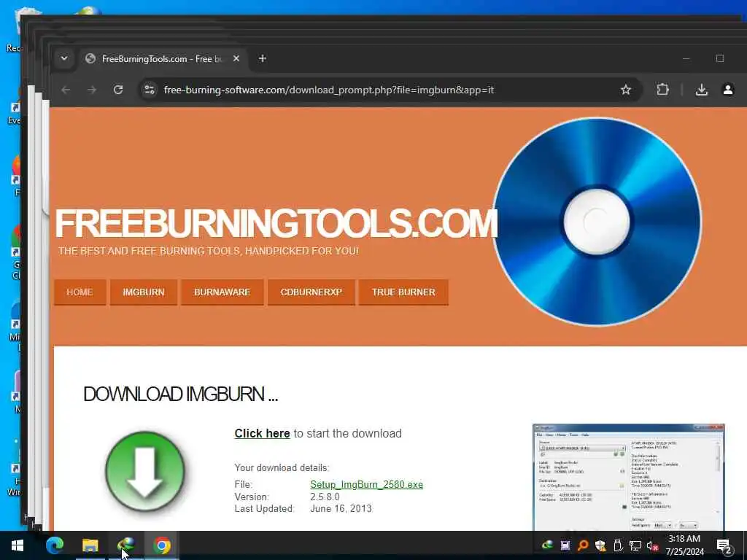Minimize the Chrome window

tap(686, 58)
